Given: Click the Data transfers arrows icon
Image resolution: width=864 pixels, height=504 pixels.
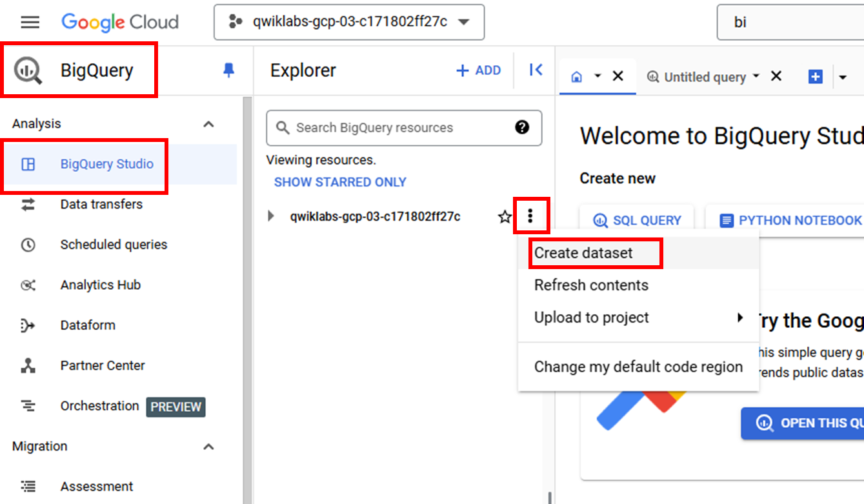Looking at the screenshot, I should pyautogui.click(x=28, y=205).
